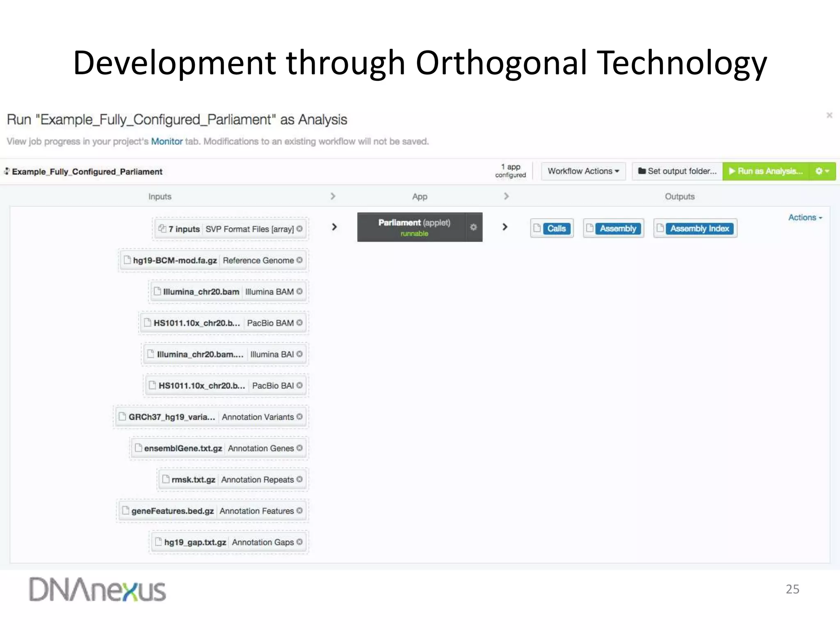This screenshot has height=630, width=840.
Task: Click the file icon on Assembly output
Action: pyautogui.click(x=590, y=228)
